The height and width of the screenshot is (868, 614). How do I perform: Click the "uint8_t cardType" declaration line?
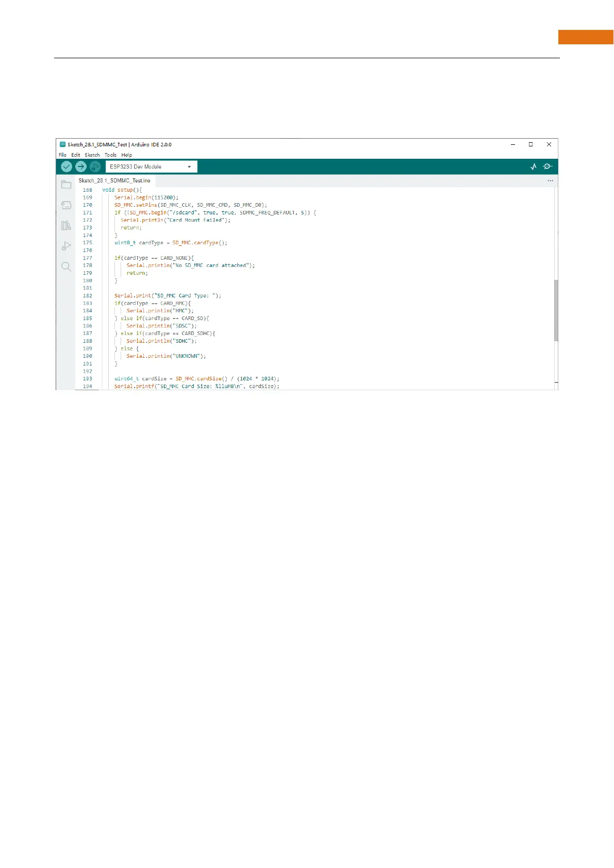(x=171, y=243)
